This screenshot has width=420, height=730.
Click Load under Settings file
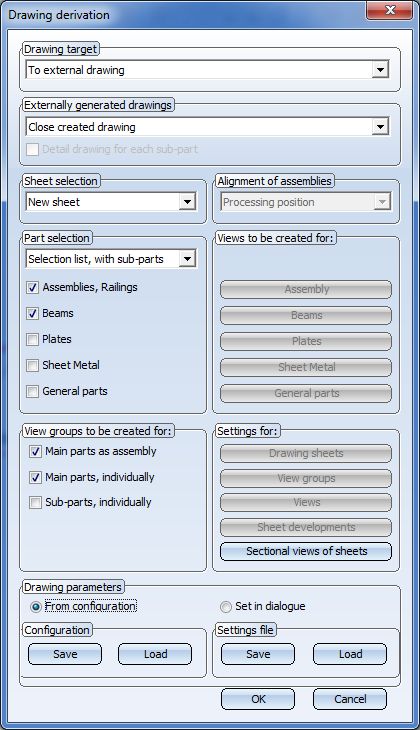click(350, 654)
